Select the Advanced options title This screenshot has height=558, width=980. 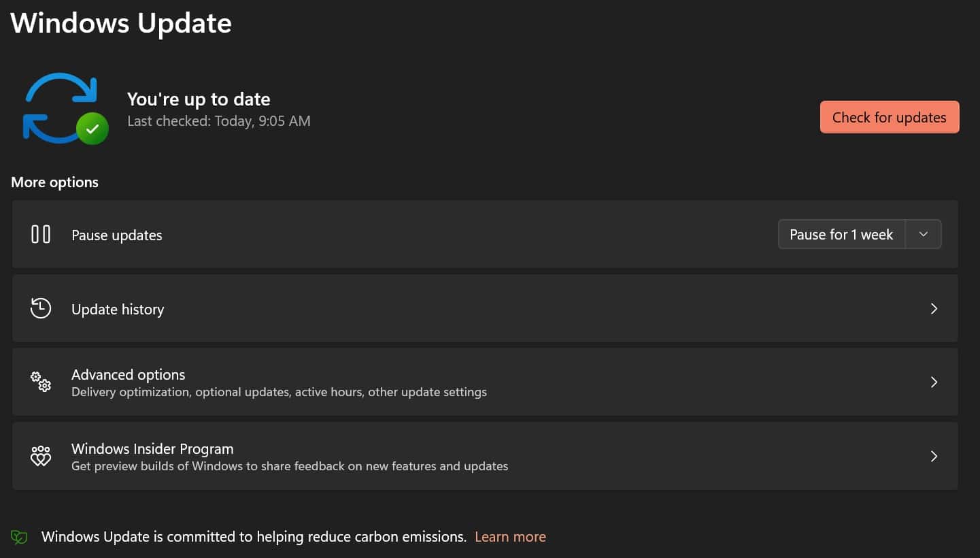129,375
